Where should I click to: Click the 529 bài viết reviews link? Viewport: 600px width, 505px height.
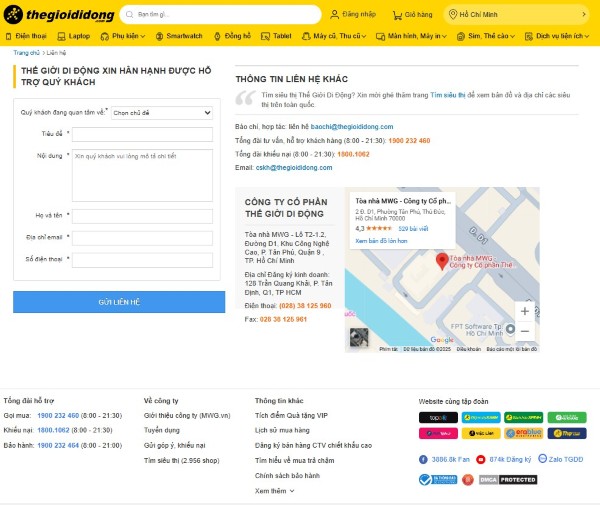click(413, 229)
